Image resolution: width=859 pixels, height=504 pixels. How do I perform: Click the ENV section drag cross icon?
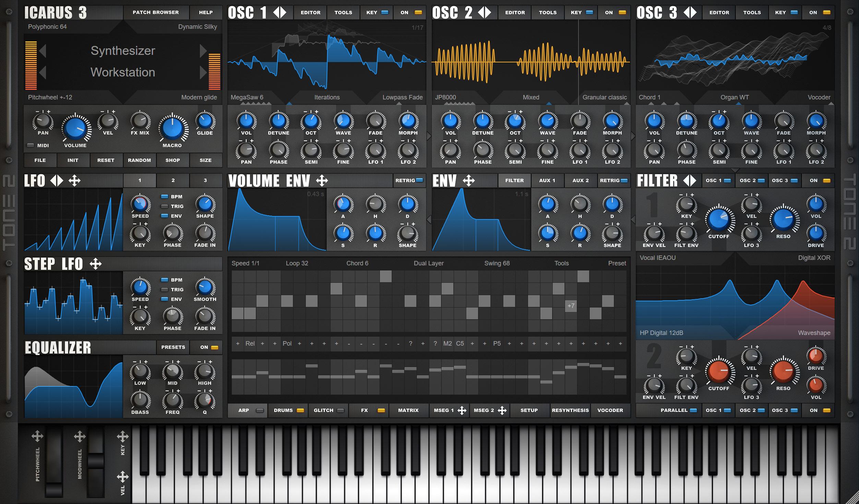coord(469,180)
